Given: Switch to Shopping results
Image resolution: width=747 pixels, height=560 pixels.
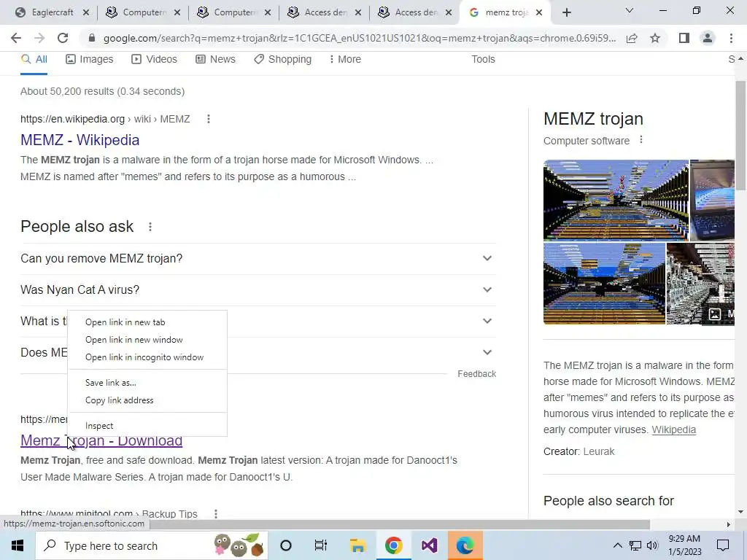Looking at the screenshot, I should pyautogui.click(x=282, y=60).
